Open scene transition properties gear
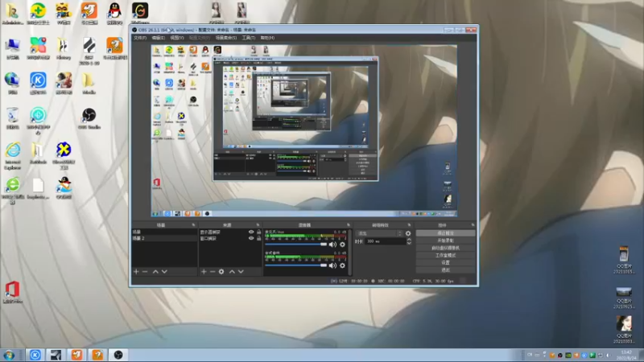This screenshot has height=362, width=644. click(408, 233)
